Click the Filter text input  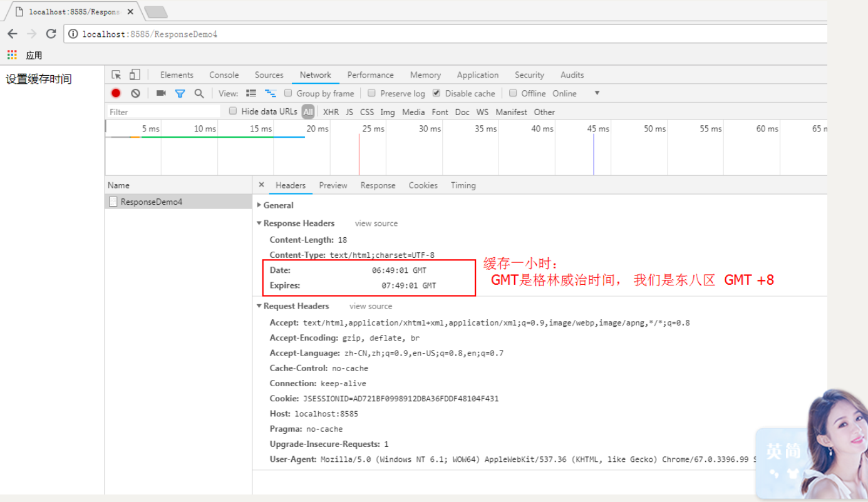(163, 112)
